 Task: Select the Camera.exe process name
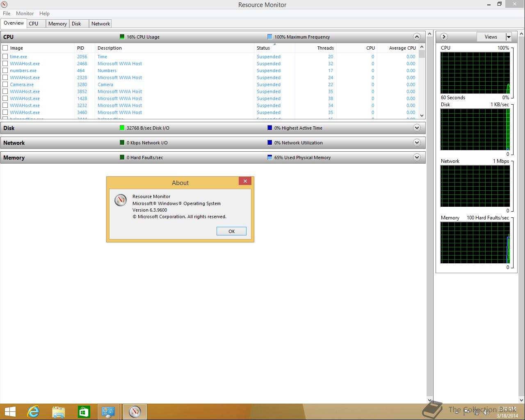(x=22, y=84)
